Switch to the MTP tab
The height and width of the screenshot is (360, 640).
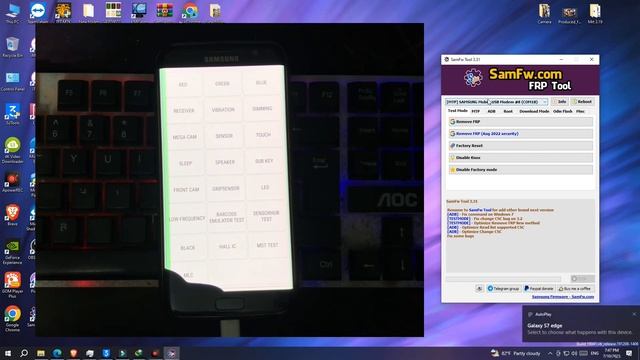point(476,111)
